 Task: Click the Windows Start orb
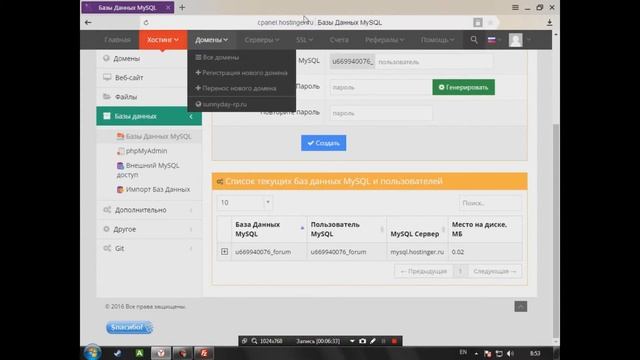pyautogui.click(x=92, y=353)
